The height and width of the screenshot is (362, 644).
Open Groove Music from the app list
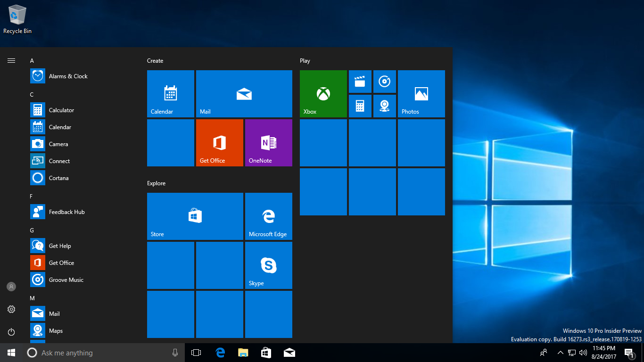coord(83,280)
